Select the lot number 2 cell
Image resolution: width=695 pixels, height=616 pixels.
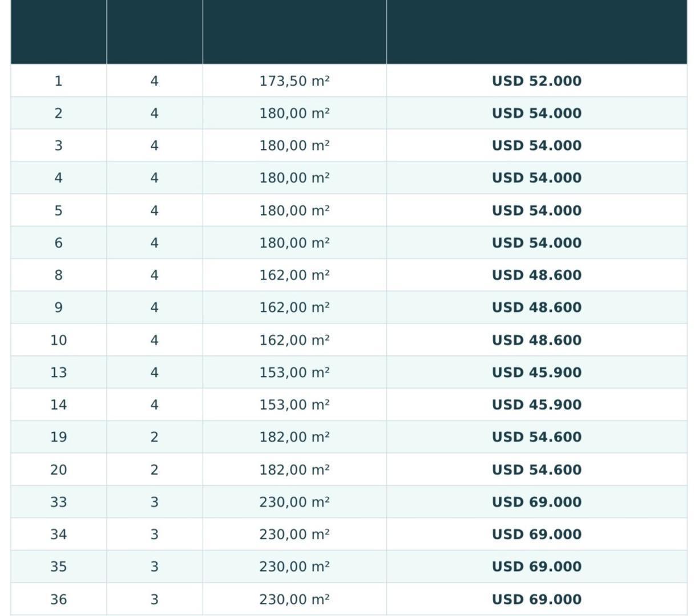[58, 114]
